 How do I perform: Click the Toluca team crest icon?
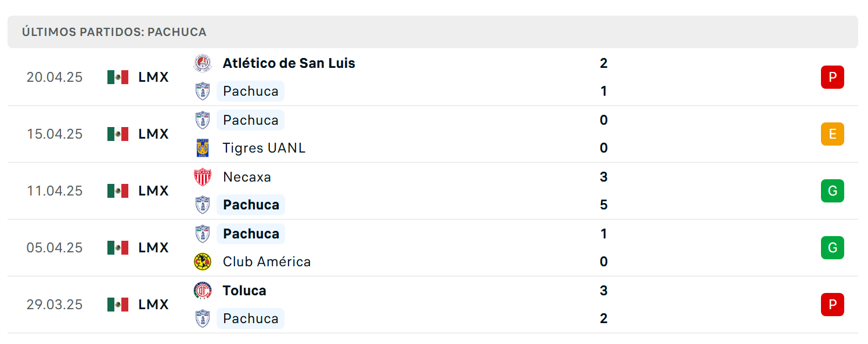(x=203, y=291)
